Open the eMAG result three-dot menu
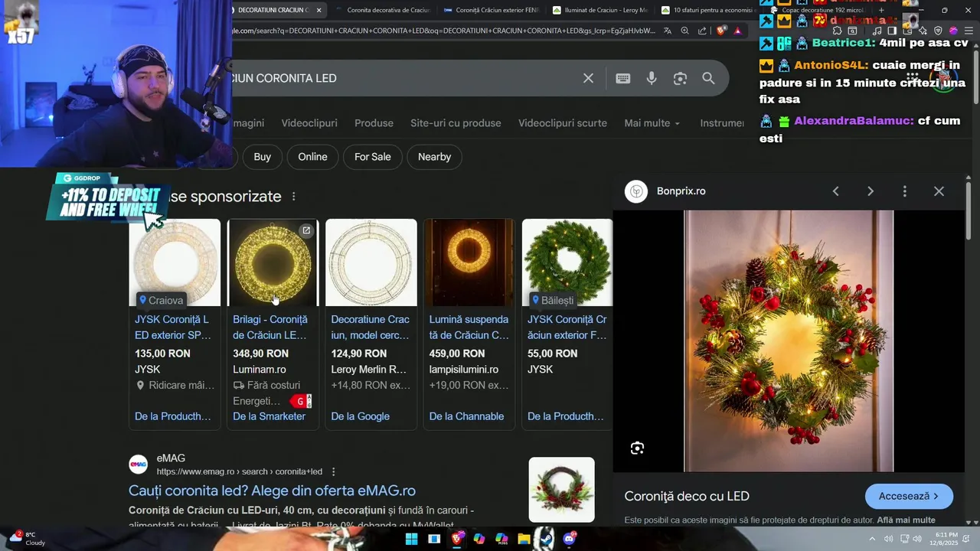Image resolution: width=980 pixels, height=551 pixels. [x=333, y=471]
